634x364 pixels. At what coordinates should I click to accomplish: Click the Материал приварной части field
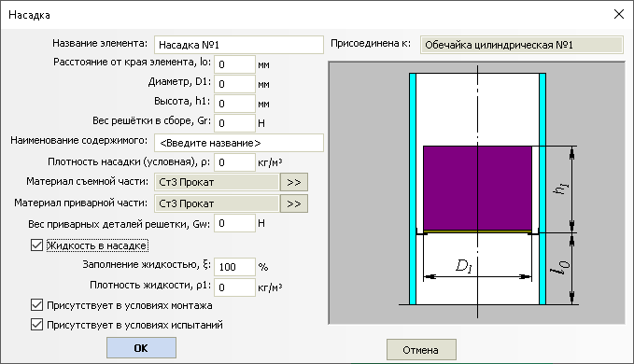[x=217, y=203]
